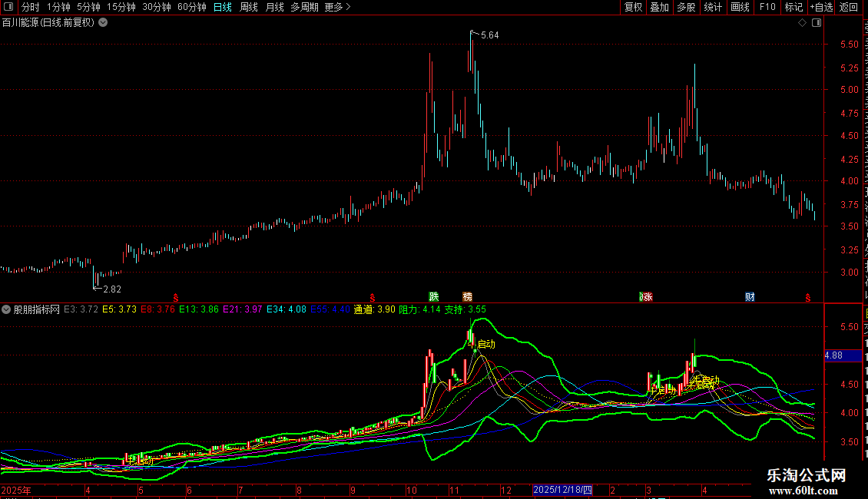Switch to 月线 monthly chart
Screen dimensions: 868x499
click(274, 7)
